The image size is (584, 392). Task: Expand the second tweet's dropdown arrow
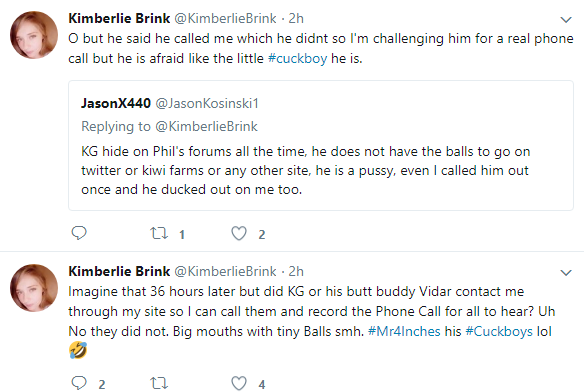pos(566,272)
